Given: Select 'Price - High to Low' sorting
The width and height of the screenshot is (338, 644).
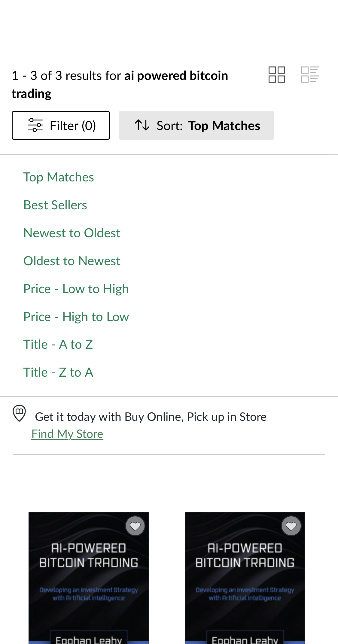Looking at the screenshot, I should coord(76,317).
